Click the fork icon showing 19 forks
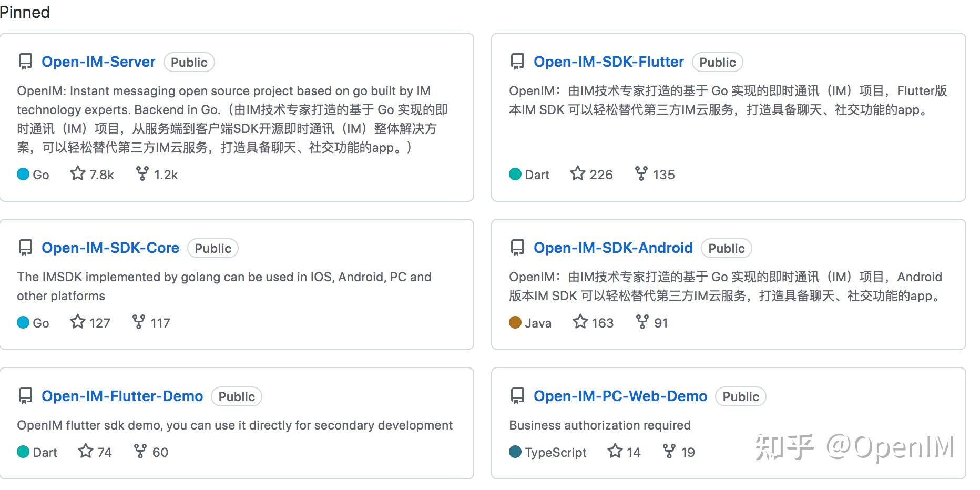The width and height of the screenshot is (980, 490). click(x=668, y=452)
